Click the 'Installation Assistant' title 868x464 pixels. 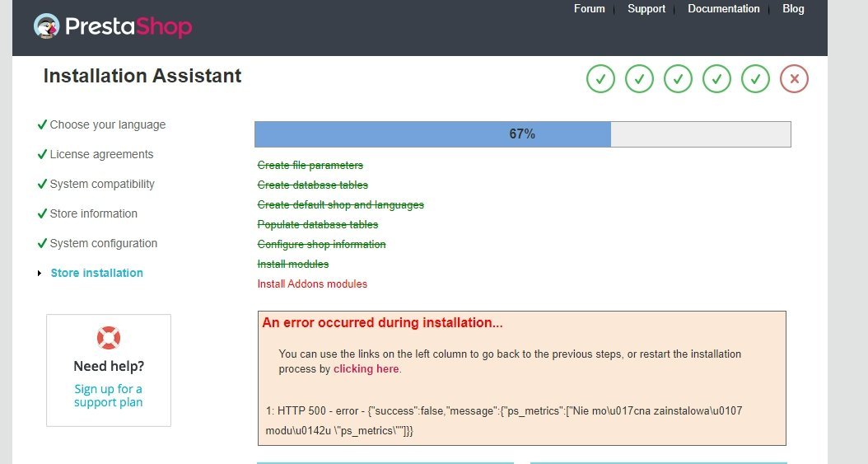(x=142, y=76)
